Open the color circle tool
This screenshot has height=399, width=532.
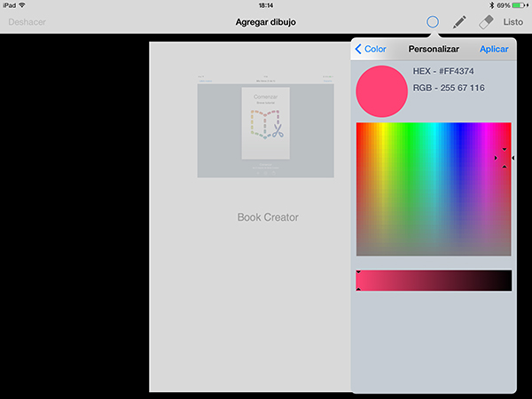click(x=433, y=22)
